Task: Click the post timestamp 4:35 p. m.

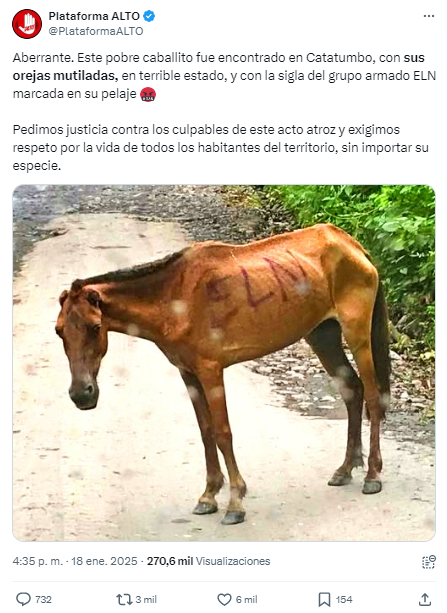Action: point(38,561)
